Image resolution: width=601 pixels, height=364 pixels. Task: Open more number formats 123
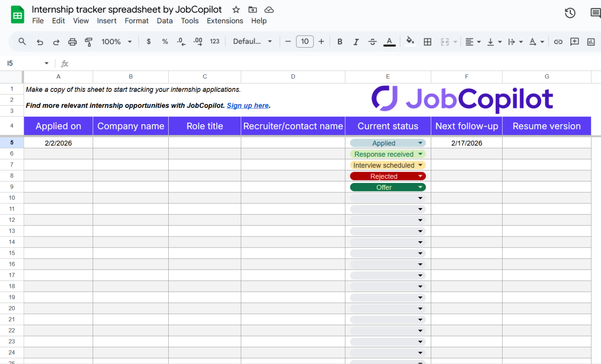[x=214, y=41]
